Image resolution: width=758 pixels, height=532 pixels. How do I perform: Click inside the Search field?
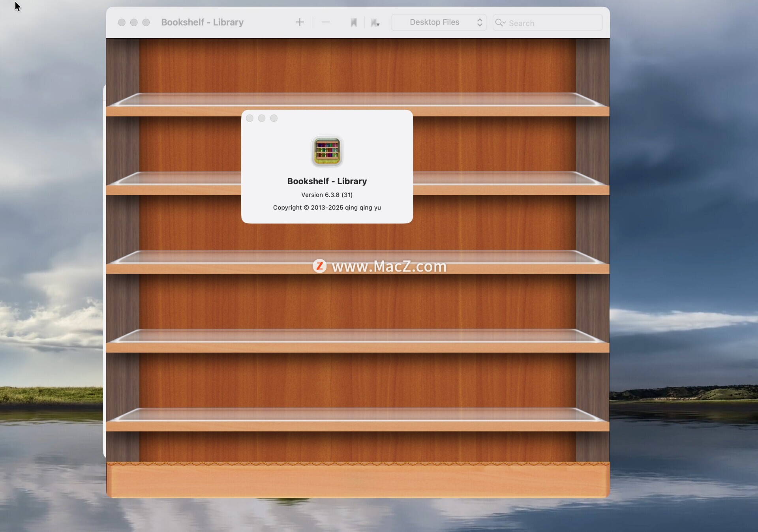click(x=553, y=23)
